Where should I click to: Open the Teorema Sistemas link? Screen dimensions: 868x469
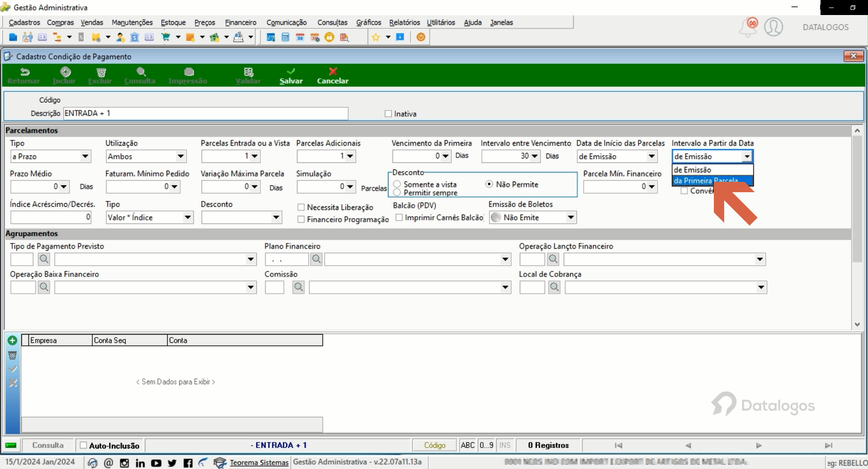pos(259,463)
